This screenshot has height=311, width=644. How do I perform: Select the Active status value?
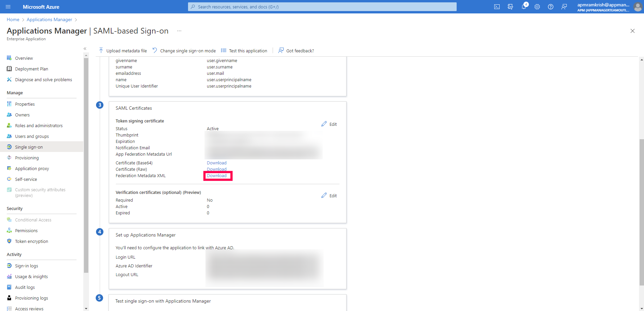[x=213, y=128]
